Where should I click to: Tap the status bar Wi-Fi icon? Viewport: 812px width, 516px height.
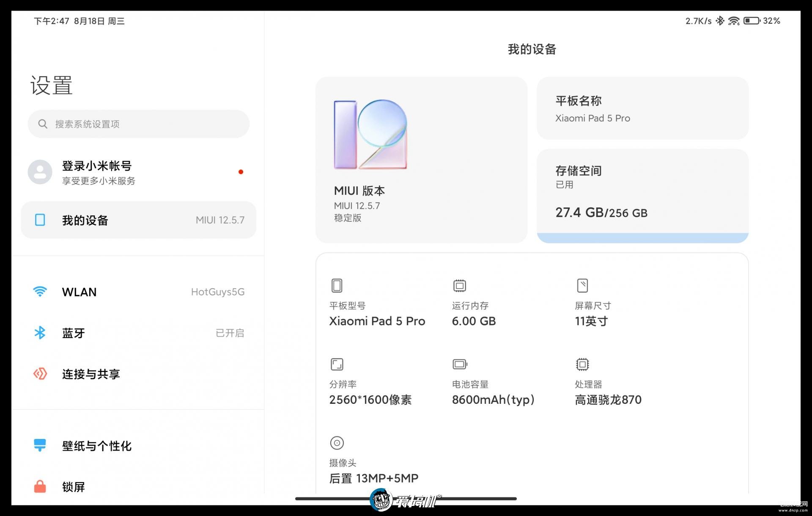click(734, 21)
